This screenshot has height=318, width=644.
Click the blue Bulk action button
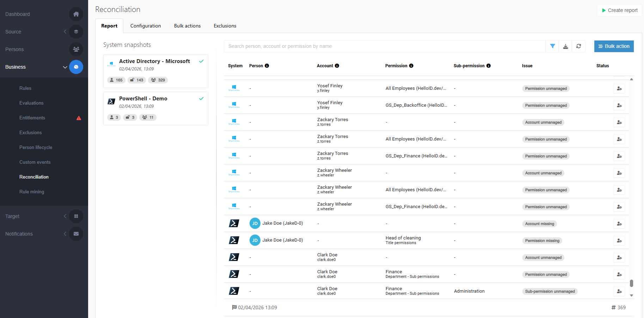point(614,46)
